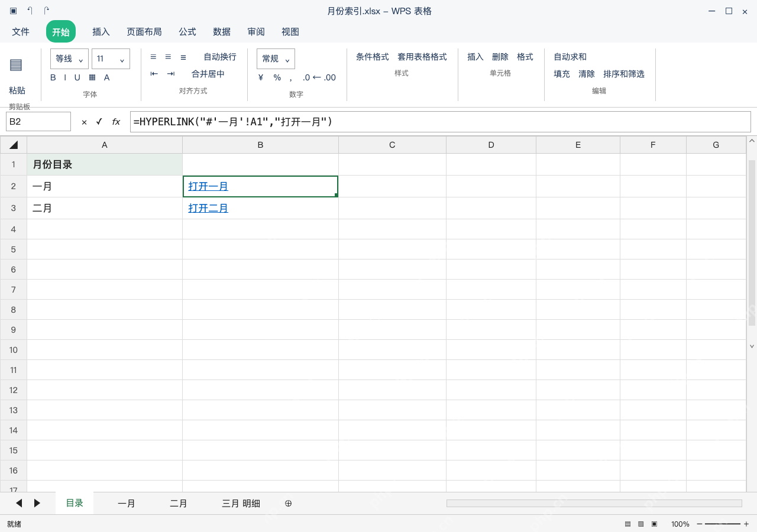Switch to normal view in status bar
Screen dimensions: 757x532
(x=627, y=524)
